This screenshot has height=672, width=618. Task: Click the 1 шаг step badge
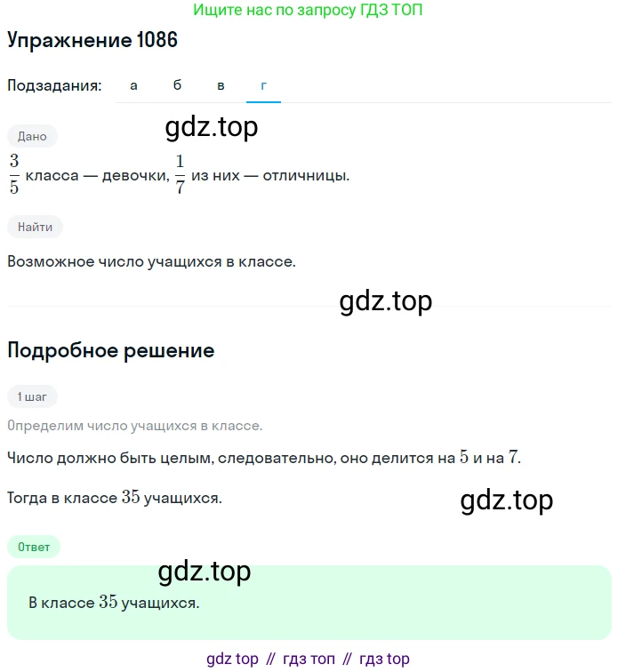coord(32,396)
